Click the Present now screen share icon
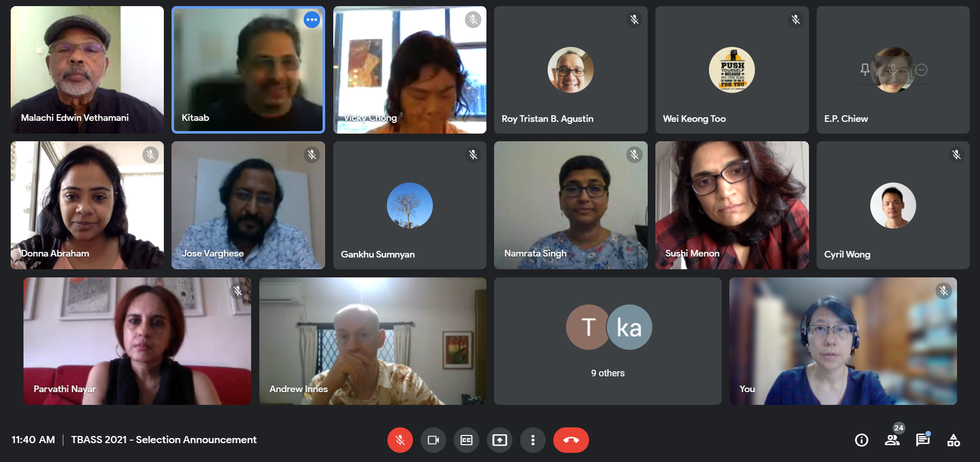The height and width of the screenshot is (462, 980). 499,440
